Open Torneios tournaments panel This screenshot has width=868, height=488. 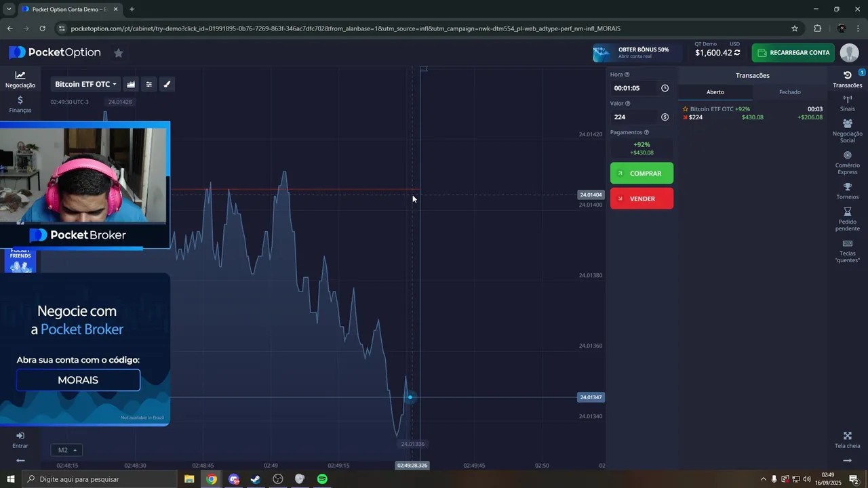[x=848, y=191]
